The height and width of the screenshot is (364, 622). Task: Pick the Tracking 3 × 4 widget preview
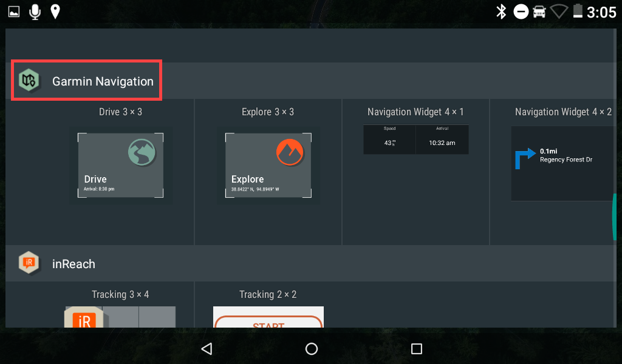pyautogui.click(x=120, y=317)
